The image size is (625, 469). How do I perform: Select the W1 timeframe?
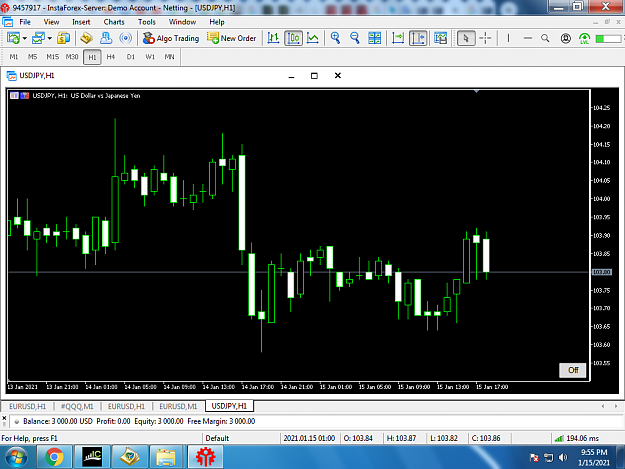click(150, 57)
